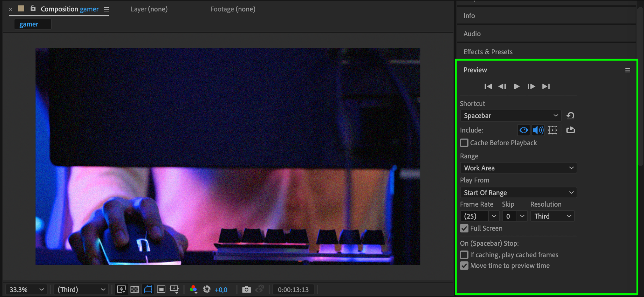Viewport: 644px width, 297px height.
Task: Switch to the Layer (none) tab
Action: 149,9
